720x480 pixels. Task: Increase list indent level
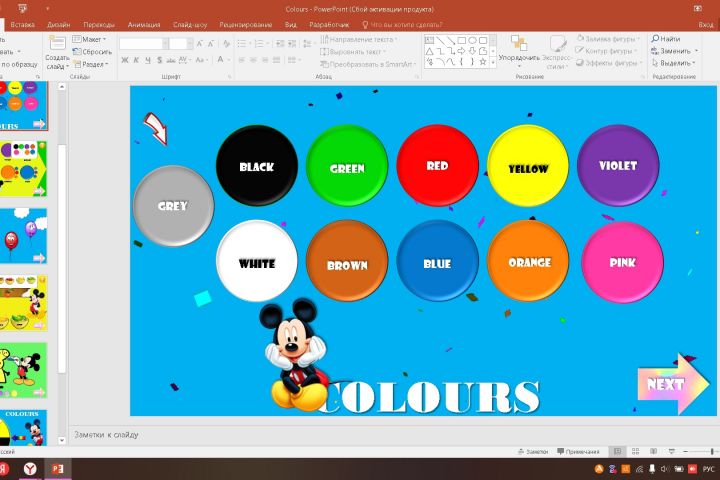point(292,44)
